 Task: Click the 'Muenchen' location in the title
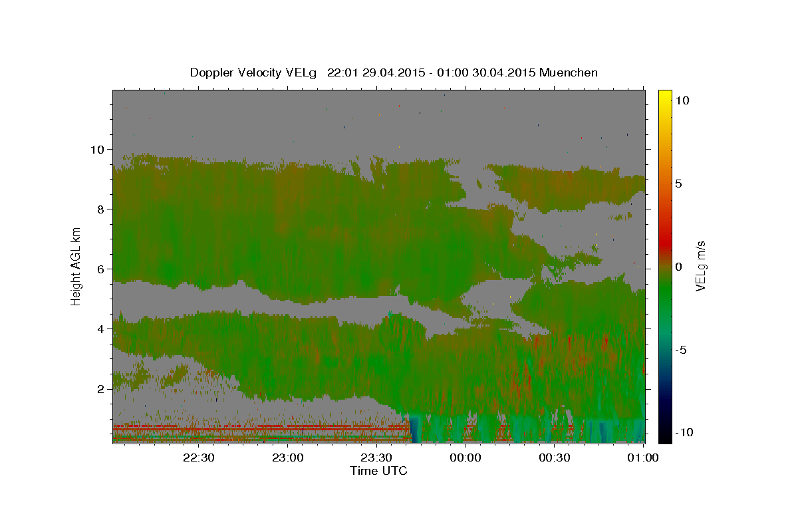[x=569, y=72]
